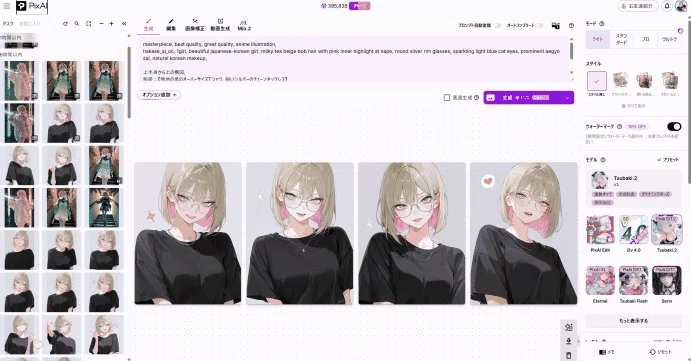Open the generated image with the heart bubble
The width and height of the screenshot is (691, 361).
pos(524,233)
